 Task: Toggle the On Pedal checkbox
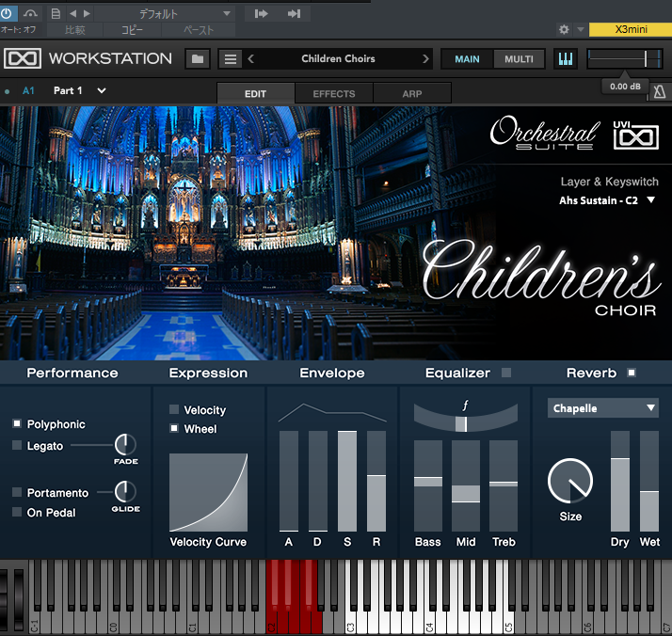17,512
